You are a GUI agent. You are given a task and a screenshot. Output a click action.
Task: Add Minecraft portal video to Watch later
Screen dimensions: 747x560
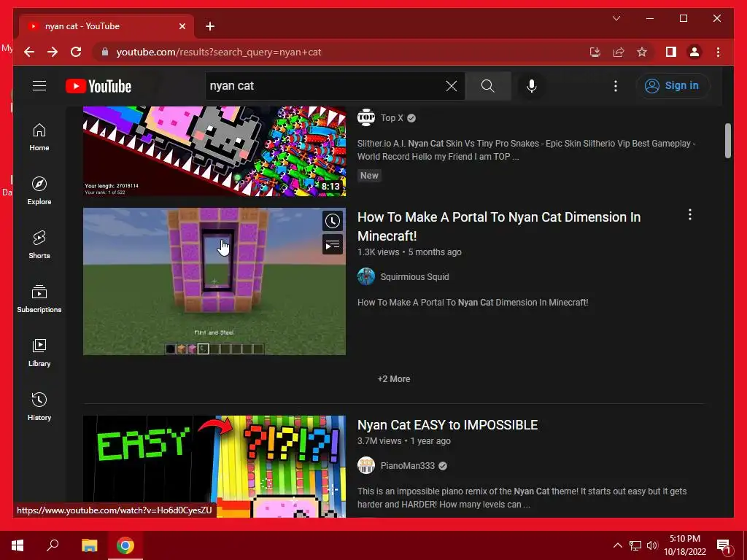333,220
